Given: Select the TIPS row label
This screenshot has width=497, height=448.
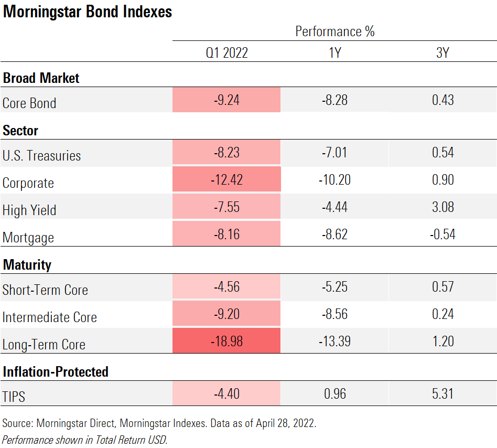Looking at the screenshot, I should click(14, 397).
